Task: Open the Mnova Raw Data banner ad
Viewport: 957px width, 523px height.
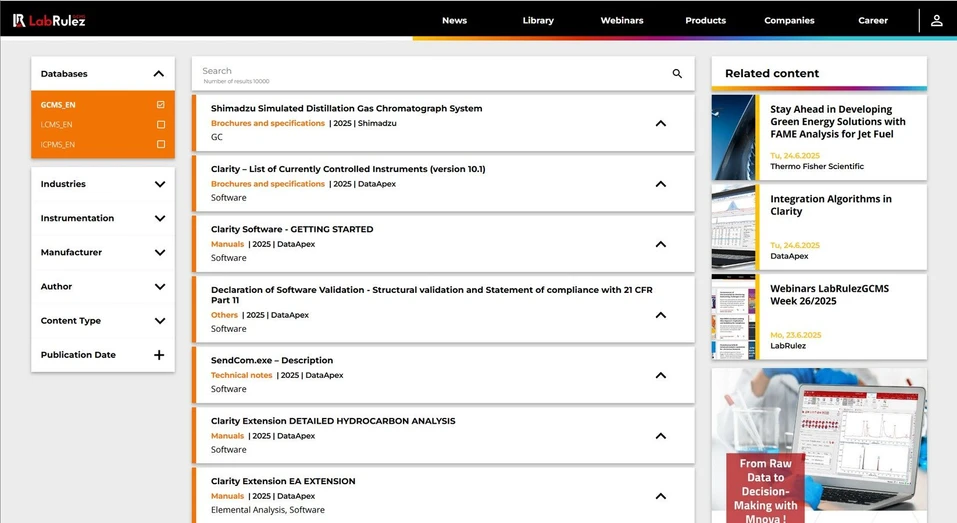Action: (819, 445)
